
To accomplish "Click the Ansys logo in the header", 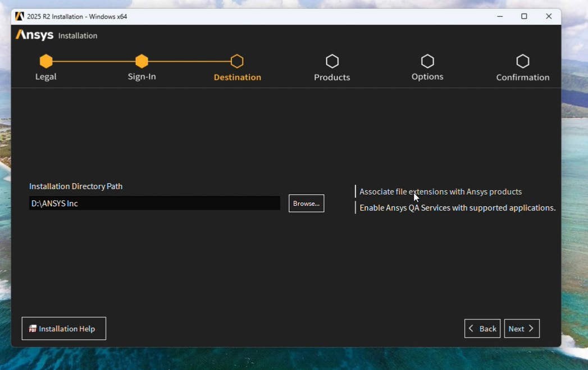I will pyautogui.click(x=35, y=35).
